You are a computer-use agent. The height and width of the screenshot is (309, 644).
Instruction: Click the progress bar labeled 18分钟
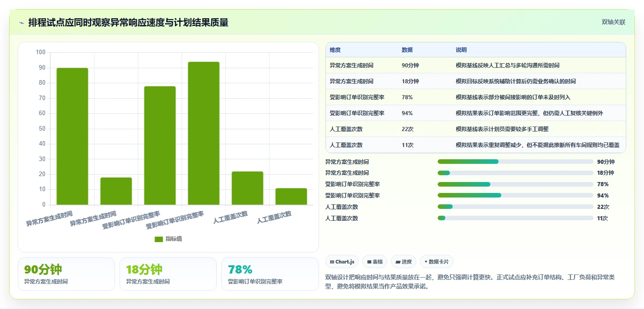point(515,173)
